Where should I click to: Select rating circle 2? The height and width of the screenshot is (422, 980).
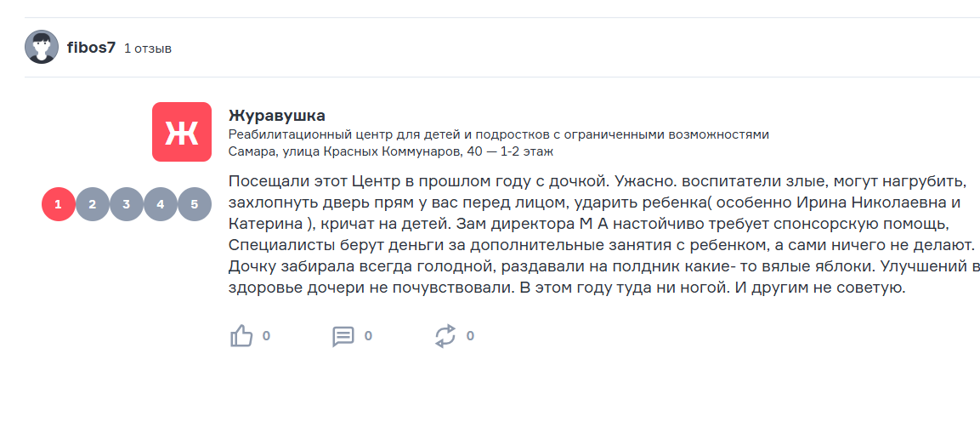pos(93,204)
